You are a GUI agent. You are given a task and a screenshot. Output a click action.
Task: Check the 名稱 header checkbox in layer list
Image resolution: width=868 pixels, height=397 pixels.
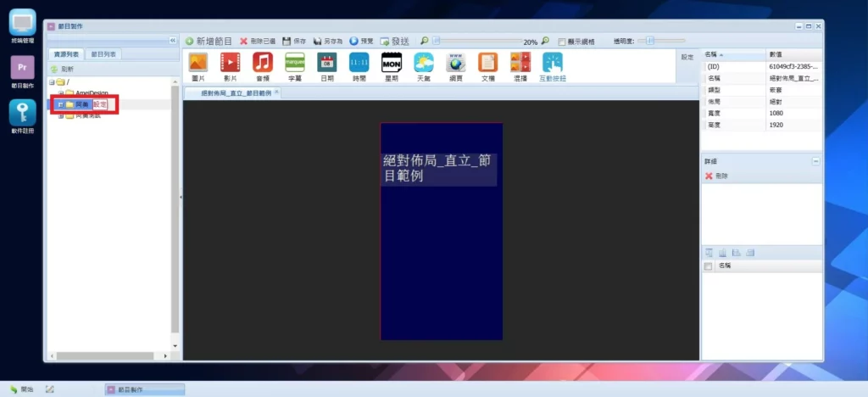pos(709,266)
